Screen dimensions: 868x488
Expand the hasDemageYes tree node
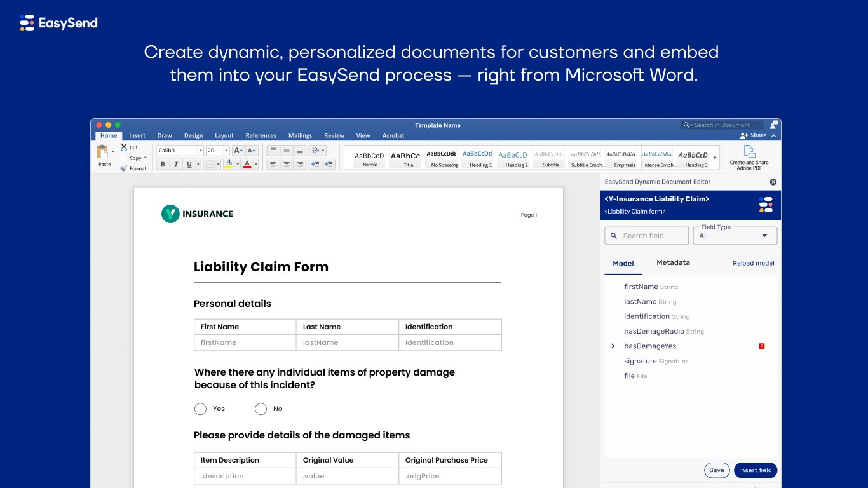[x=613, y=346]
